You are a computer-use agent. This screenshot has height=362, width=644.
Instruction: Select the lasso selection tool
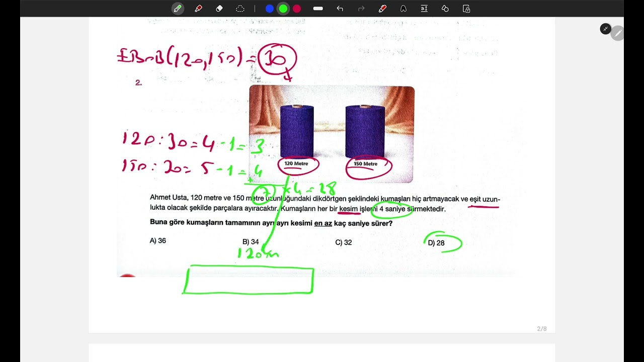point(240,9)
